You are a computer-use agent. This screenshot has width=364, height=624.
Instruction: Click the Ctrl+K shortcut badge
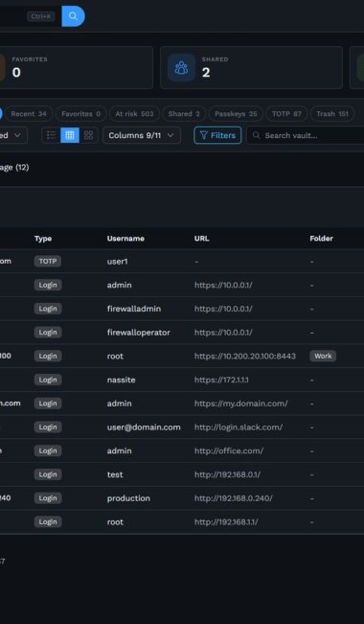point(41,16)
